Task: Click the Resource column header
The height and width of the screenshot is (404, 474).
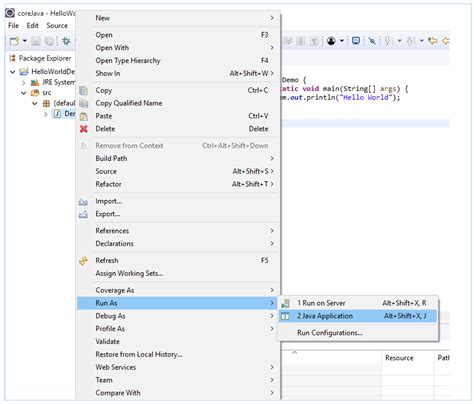Action: click(x=399, y=358)
